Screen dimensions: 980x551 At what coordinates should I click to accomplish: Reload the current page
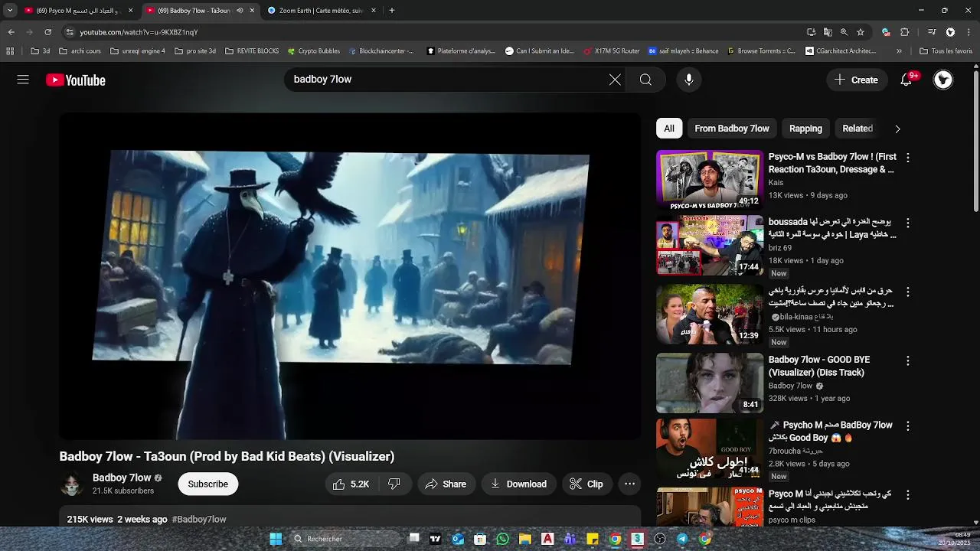pyautogui.click(x=47, y=32)
